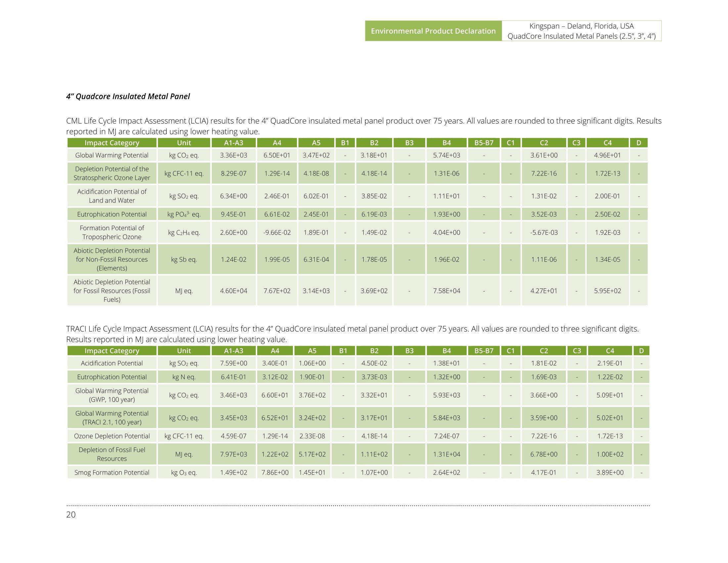Click value 3.46E+03 in TRACI table

click(234, 395)
